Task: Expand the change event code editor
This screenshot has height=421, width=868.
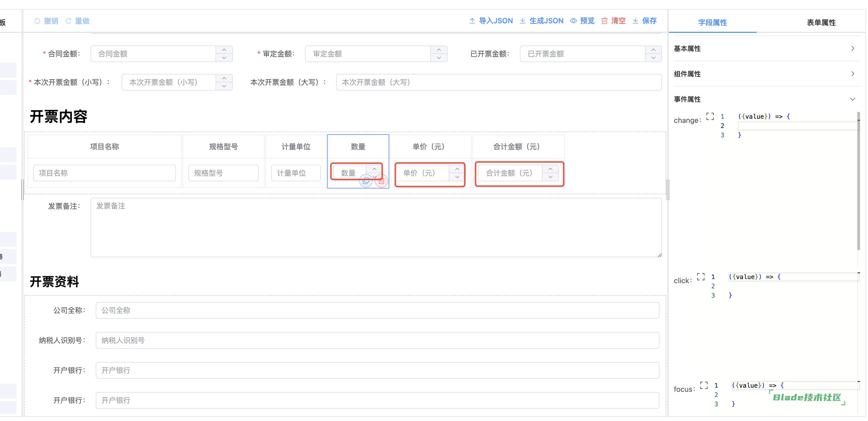Action: click(710, 117)
